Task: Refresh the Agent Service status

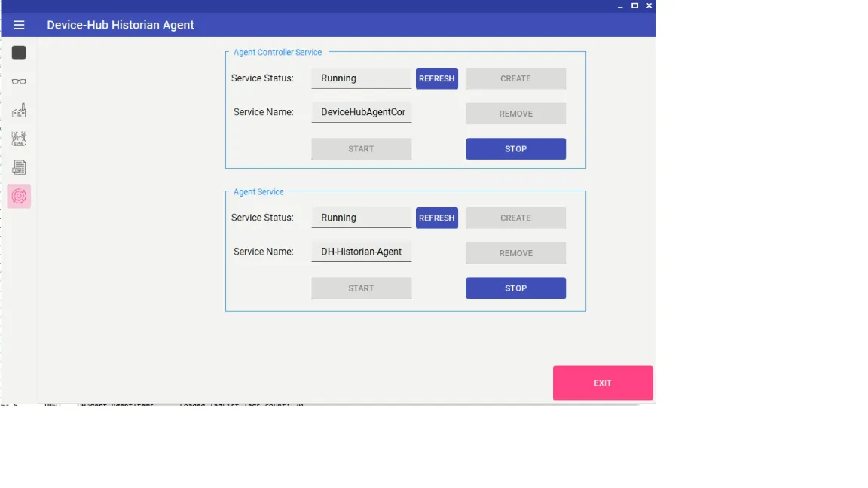Action: [437, 218]
